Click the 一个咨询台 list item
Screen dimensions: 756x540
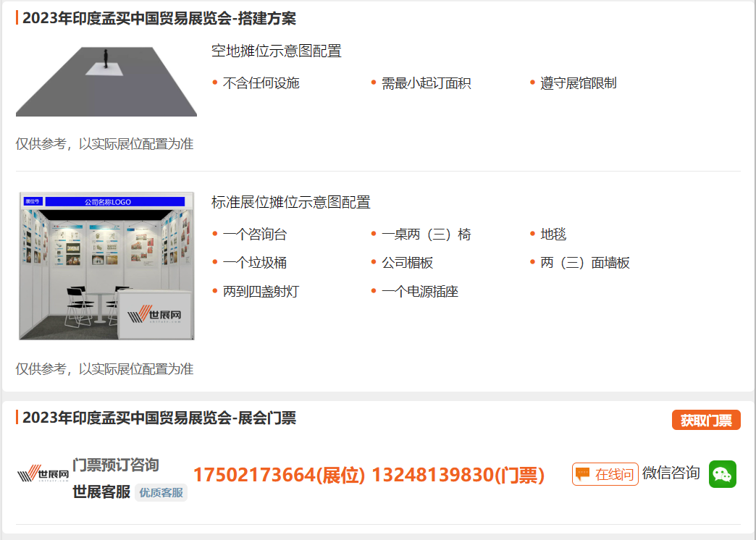point(255,235)
